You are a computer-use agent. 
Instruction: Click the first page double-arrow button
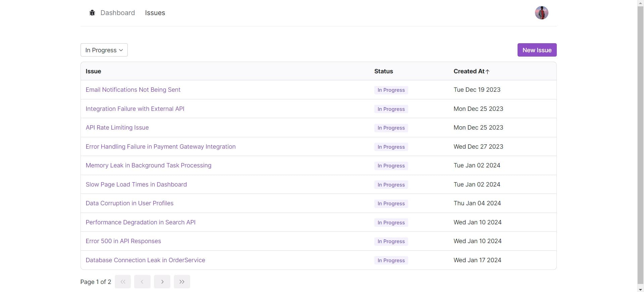pos(123,282)
